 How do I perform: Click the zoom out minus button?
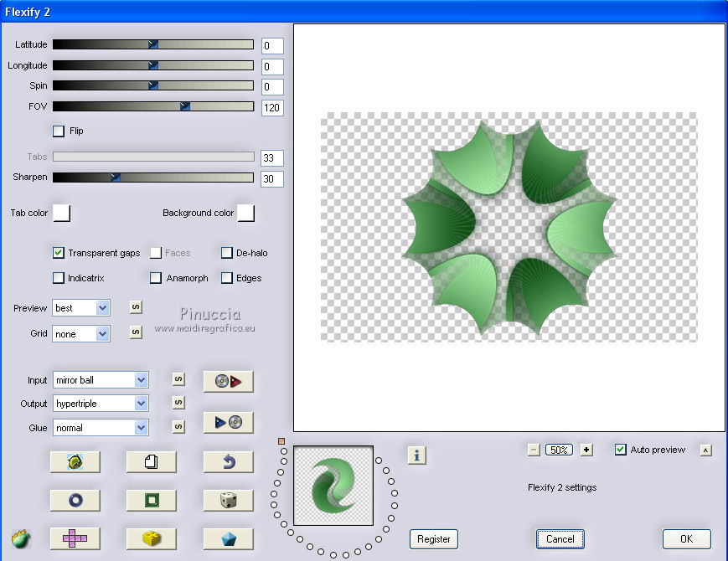coord(534,450)
